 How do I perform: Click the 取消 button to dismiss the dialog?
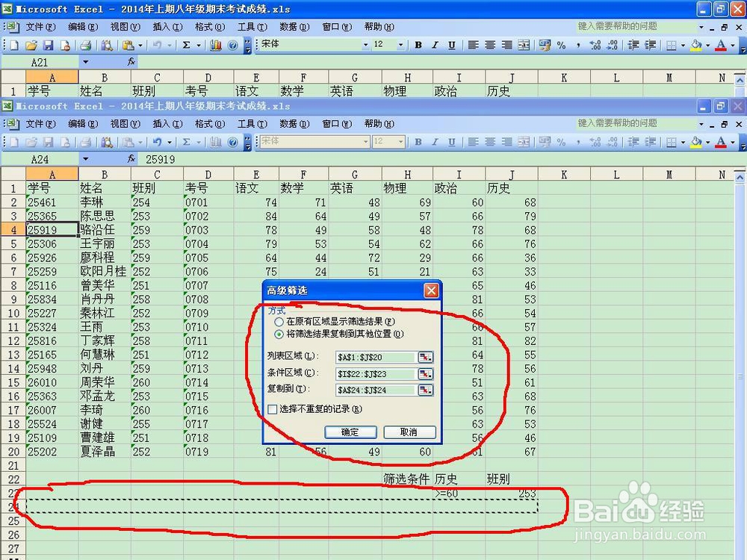pos(409,432)
